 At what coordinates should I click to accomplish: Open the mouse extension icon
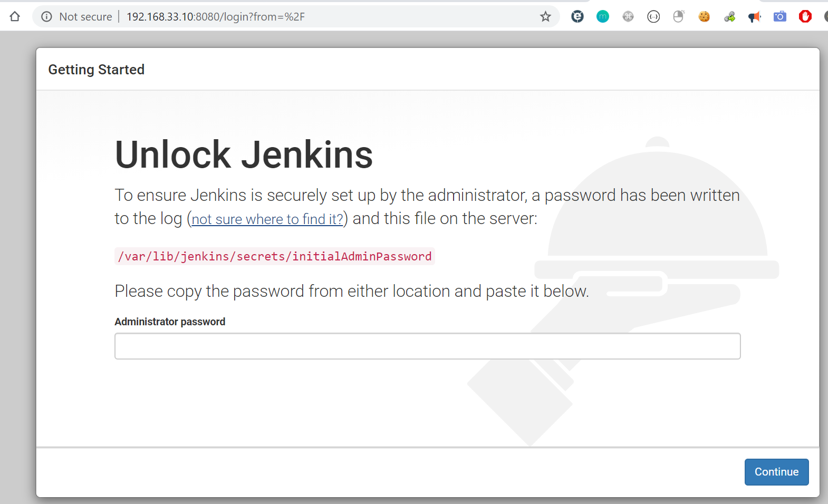(679, 17)
